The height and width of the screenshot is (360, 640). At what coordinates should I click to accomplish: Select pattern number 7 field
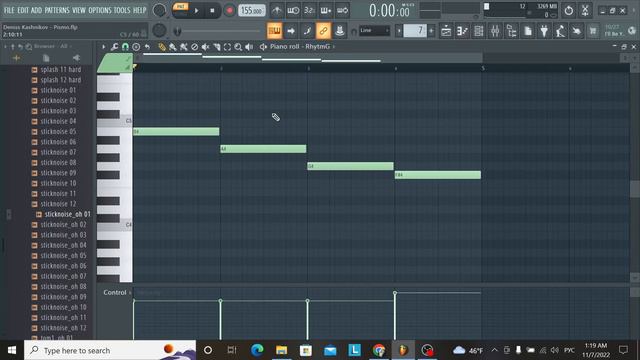tap(416, 31)
